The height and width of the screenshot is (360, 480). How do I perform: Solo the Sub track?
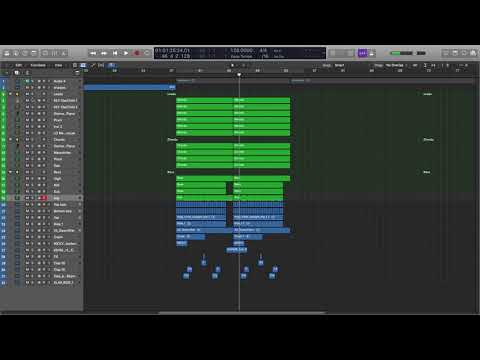[32, 192]
